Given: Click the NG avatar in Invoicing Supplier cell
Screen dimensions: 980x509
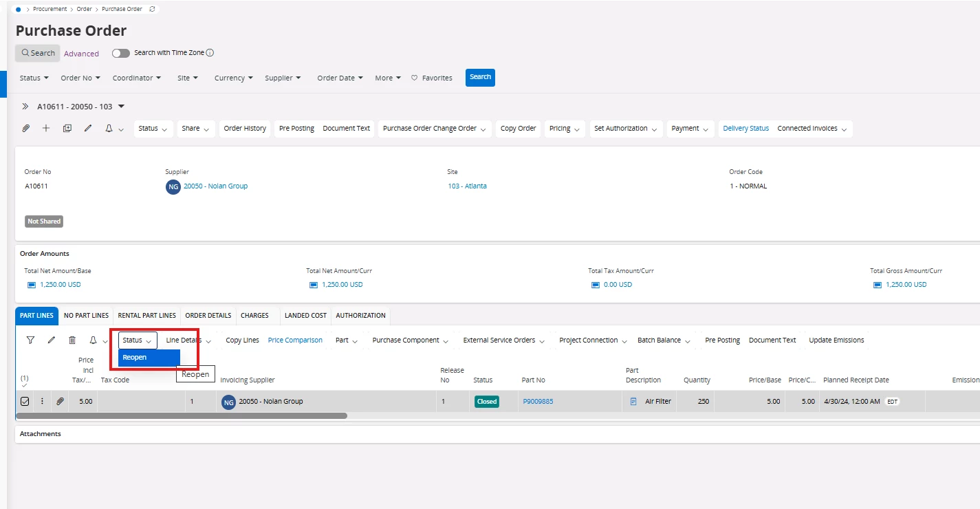Looking at the screenshot, I should pyautogui.click(x=228, y=402).
